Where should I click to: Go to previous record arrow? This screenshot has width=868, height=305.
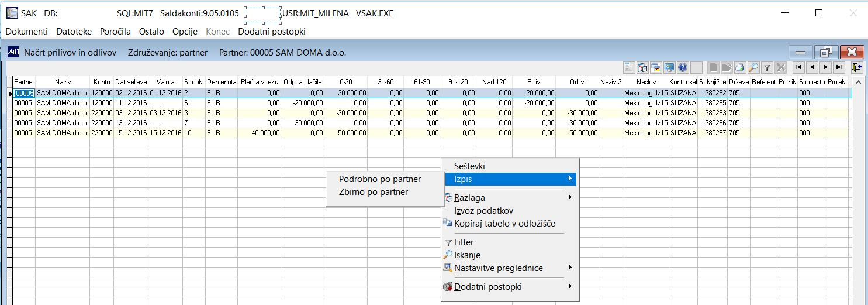tap(812, 67)
